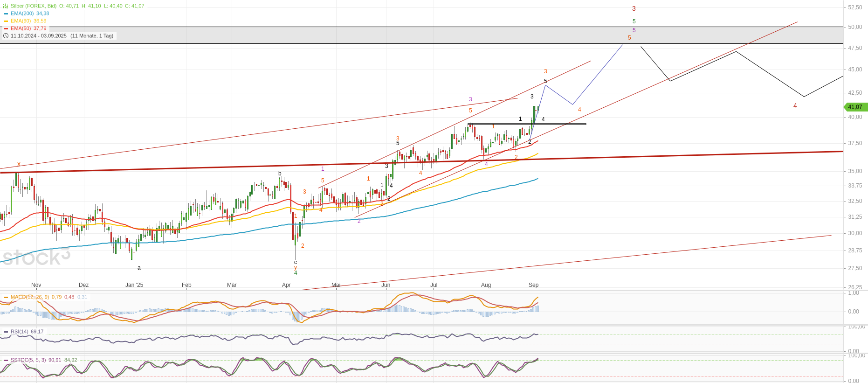Open the MACD(12, 26, 9) indicator label

(x=30, y=297)
